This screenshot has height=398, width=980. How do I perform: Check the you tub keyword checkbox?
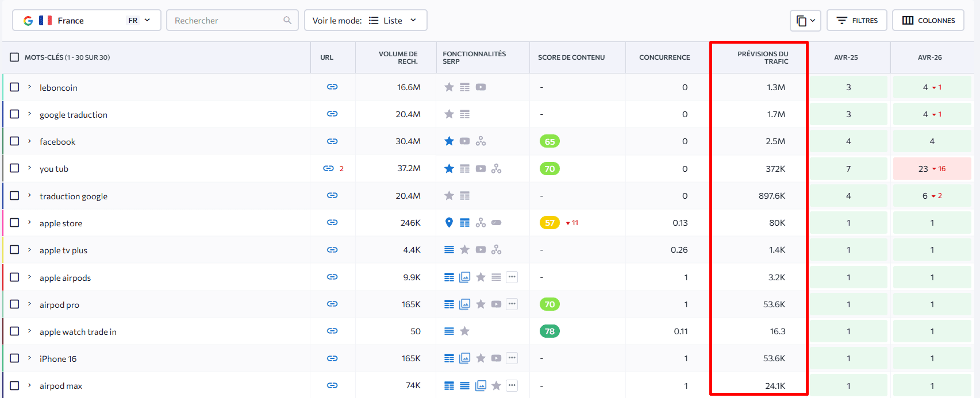click(14, 168)
